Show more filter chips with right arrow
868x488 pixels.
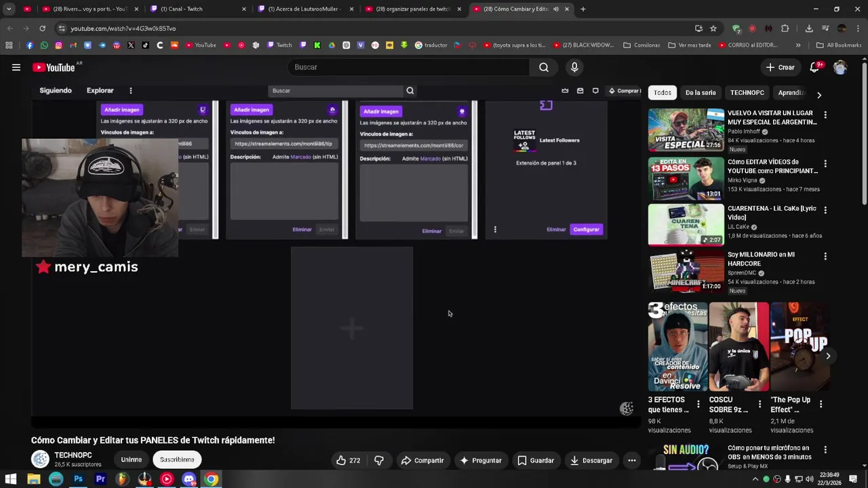tap(818, 95)
